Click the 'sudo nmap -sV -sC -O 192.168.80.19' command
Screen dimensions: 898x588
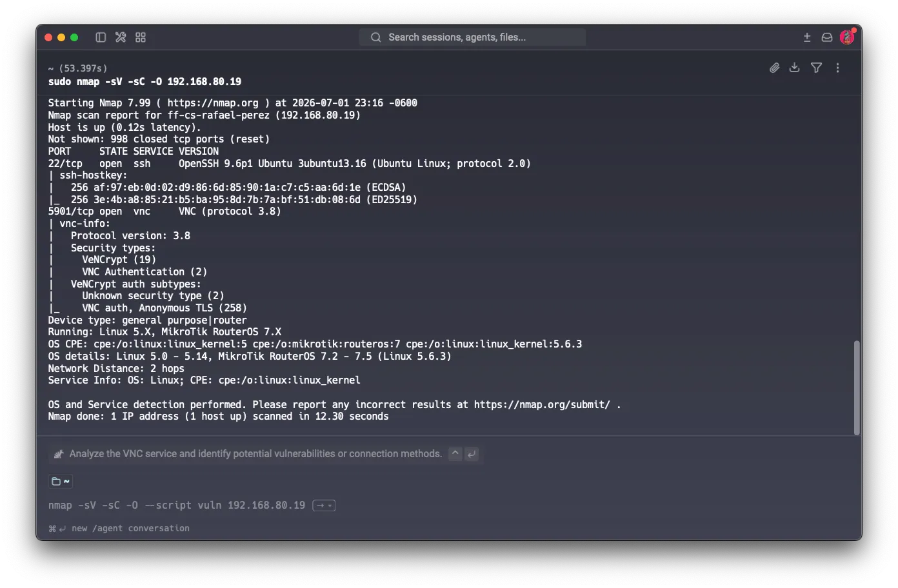point(145,82)
